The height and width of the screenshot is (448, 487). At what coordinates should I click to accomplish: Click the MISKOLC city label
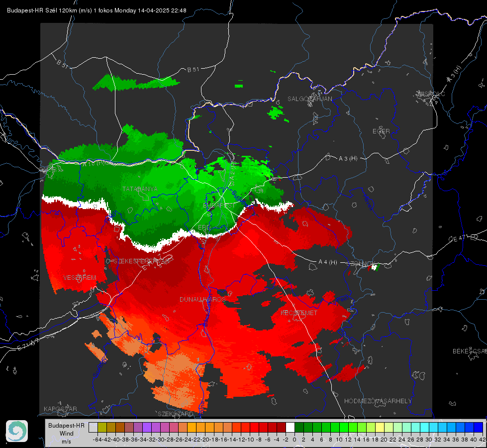coord(431,94)
